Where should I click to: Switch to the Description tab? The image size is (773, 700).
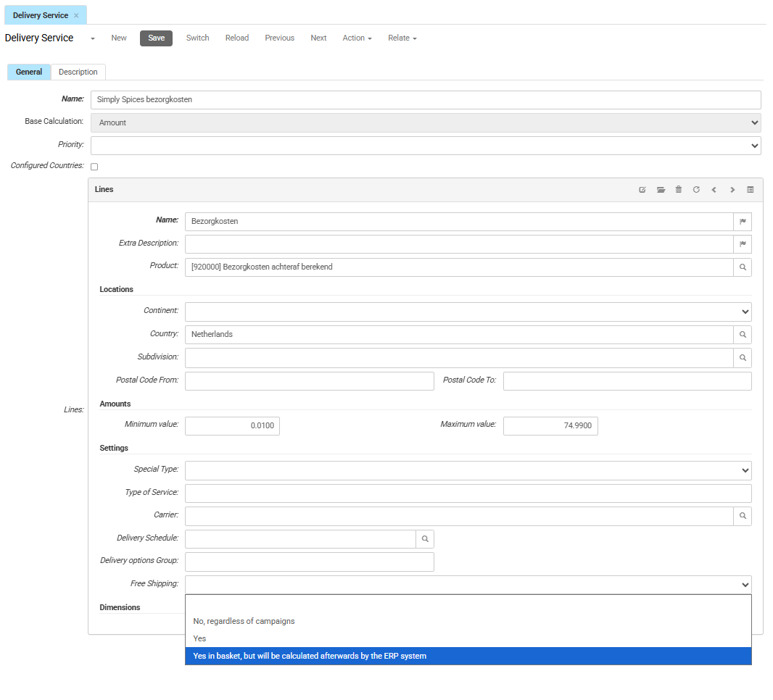tap(78, 72)
